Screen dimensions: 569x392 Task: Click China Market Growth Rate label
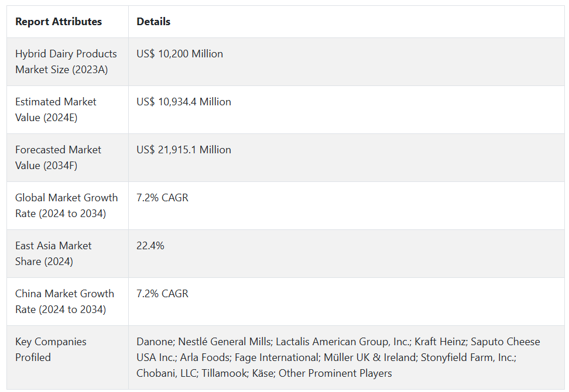click(x=64, y=301)
